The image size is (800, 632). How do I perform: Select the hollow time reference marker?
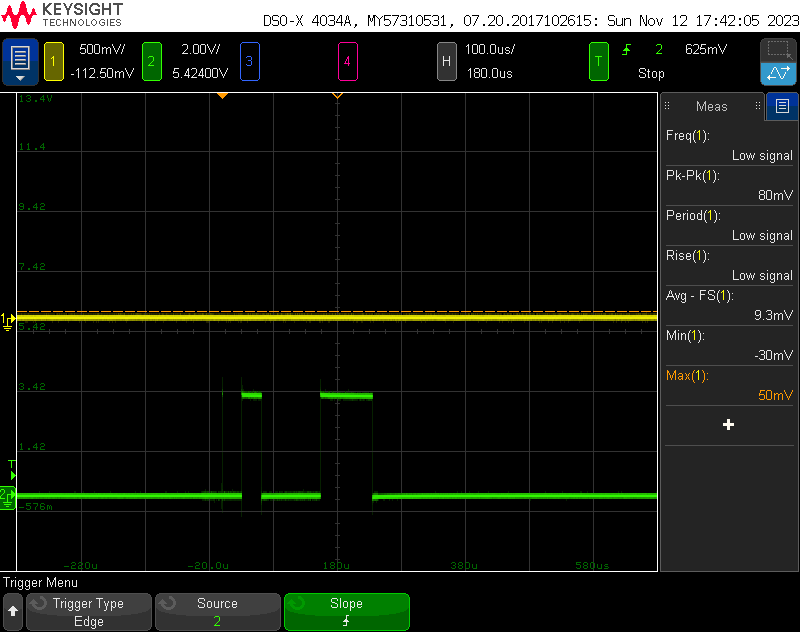[x=337, y=96]
